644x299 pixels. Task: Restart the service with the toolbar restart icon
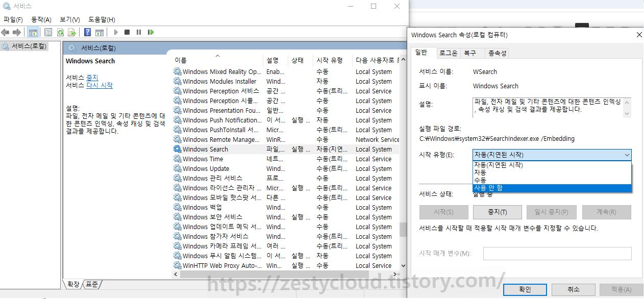151,32
